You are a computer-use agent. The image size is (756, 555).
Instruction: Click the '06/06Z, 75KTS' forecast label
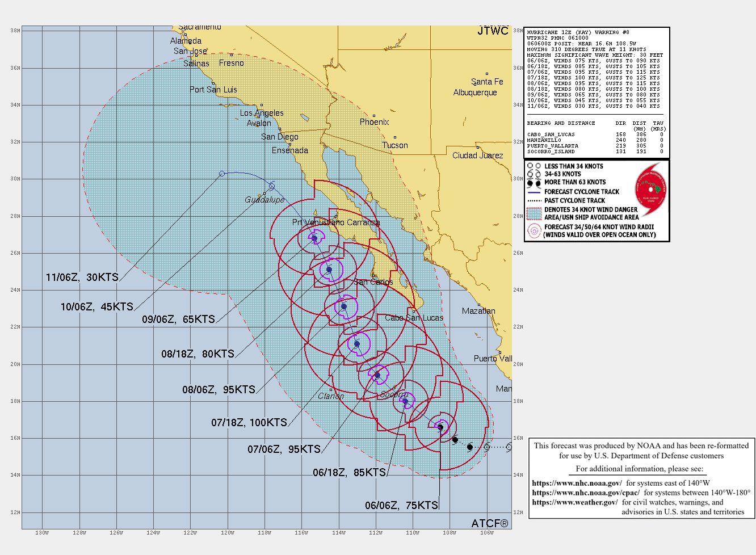point(402,506)
